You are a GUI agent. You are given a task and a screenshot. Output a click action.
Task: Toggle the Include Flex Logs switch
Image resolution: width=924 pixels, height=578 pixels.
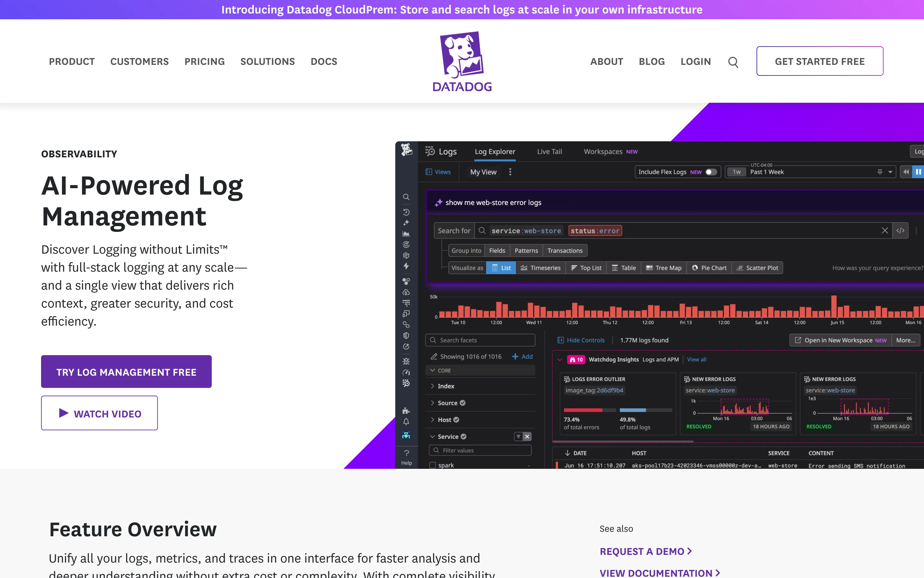711,172
